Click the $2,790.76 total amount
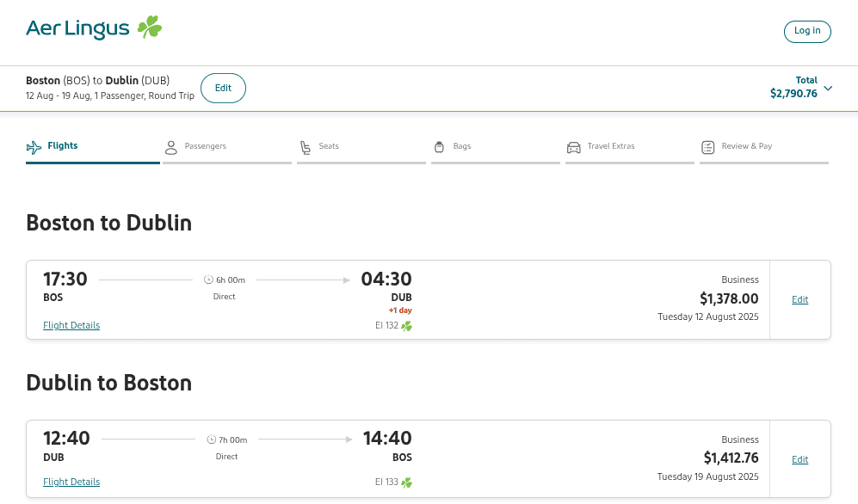This screenshot has width=858, height=504. pos(793,94)
